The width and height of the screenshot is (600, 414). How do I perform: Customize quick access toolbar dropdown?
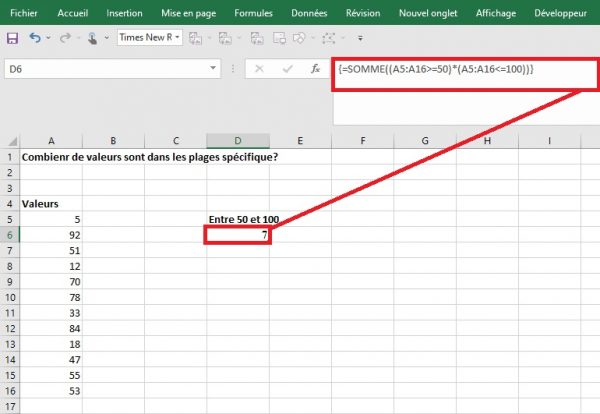(x=360, y=38)
